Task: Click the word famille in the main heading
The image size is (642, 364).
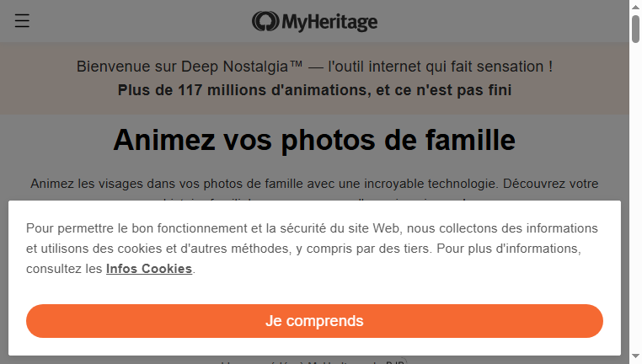Action: 470,140
